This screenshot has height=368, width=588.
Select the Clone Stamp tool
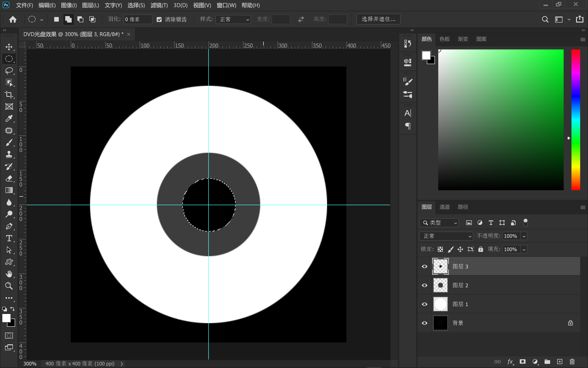pyautogui.click(x=9, y=154)
